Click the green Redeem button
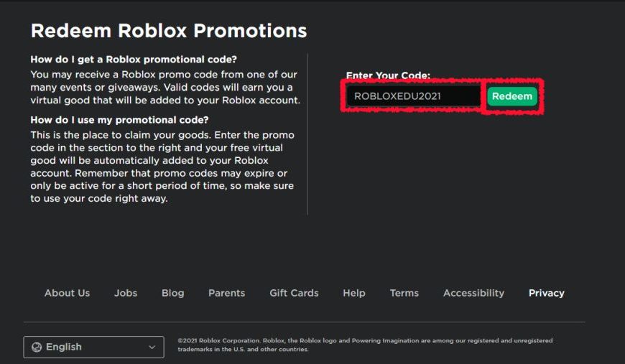Screen dimensions: 625x364 512,96
